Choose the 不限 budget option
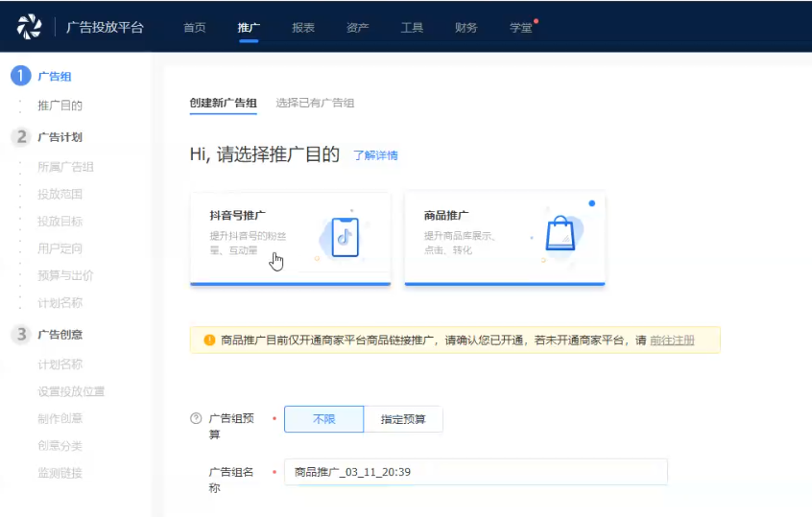 (x=324, y=419)
